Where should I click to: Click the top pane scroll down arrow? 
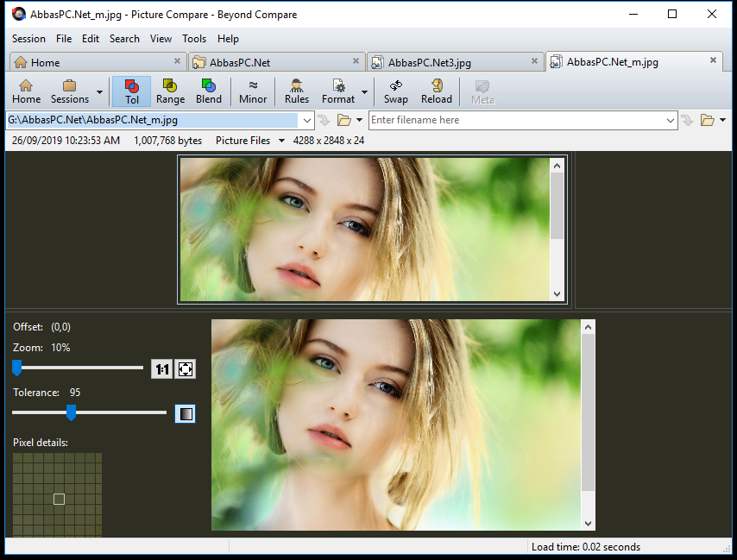(557, 294)
